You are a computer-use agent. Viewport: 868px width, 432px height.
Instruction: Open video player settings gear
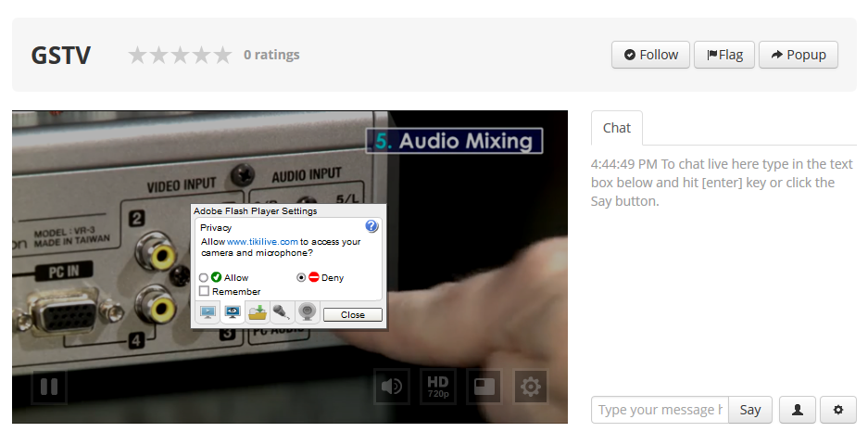click(531, 387)
